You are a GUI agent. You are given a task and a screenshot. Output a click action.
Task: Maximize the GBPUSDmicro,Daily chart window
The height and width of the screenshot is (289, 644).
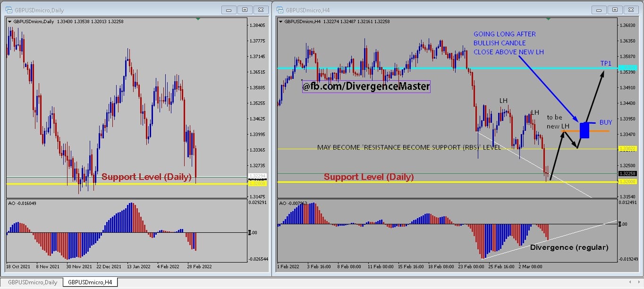click(245, 9)
